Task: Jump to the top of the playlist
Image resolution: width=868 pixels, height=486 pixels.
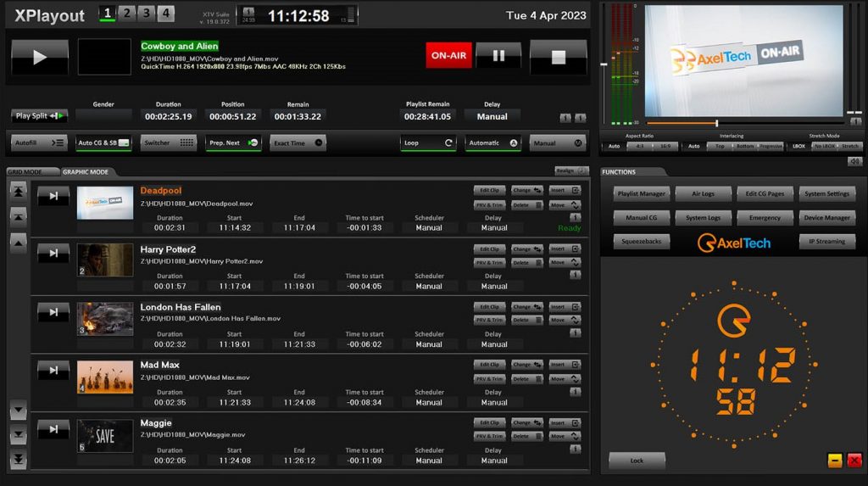Action: [19, 192]
